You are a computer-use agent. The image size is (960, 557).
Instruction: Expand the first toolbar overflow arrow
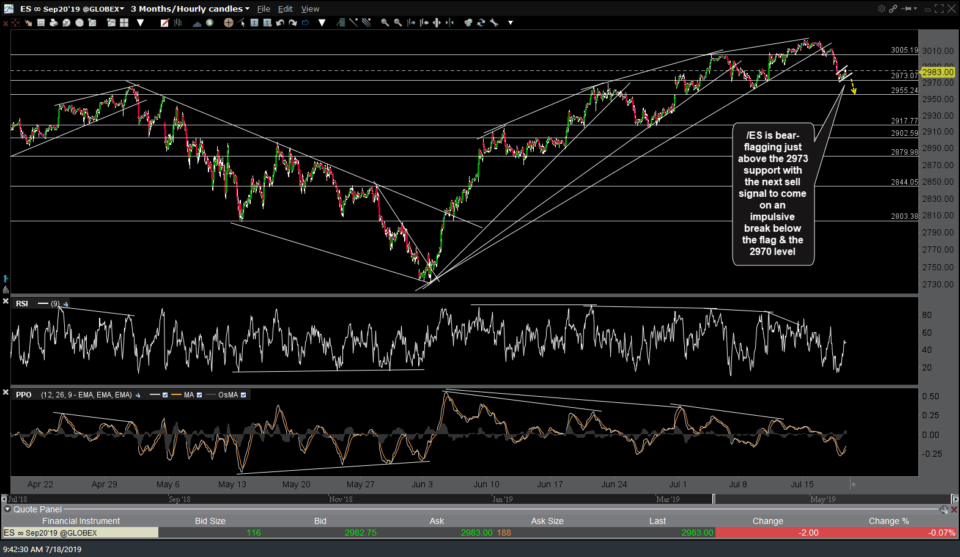140,23
